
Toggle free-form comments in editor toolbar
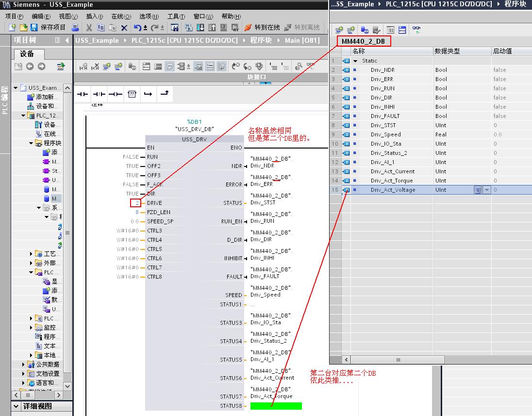[169, 67]
